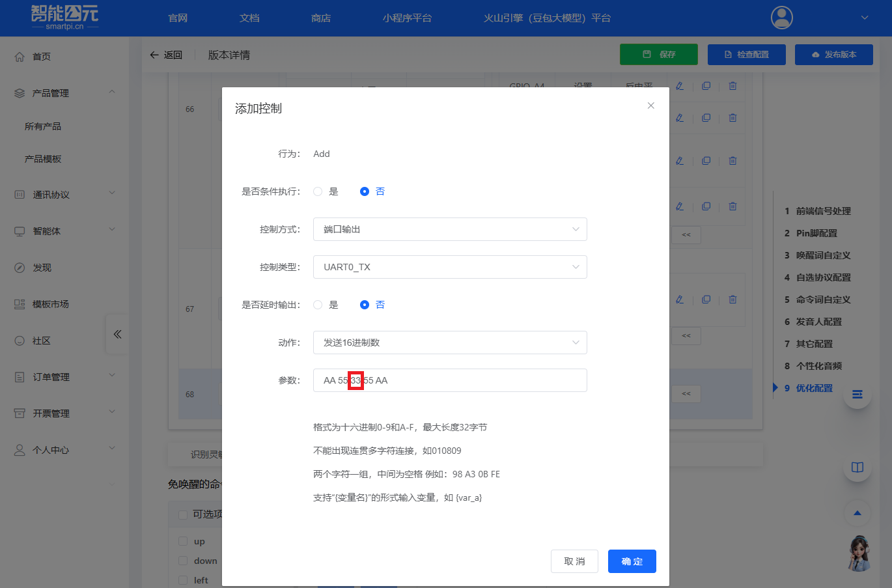Click the scroll-to-top arrow button
This screenshot has width=892, height=588.
857,513
